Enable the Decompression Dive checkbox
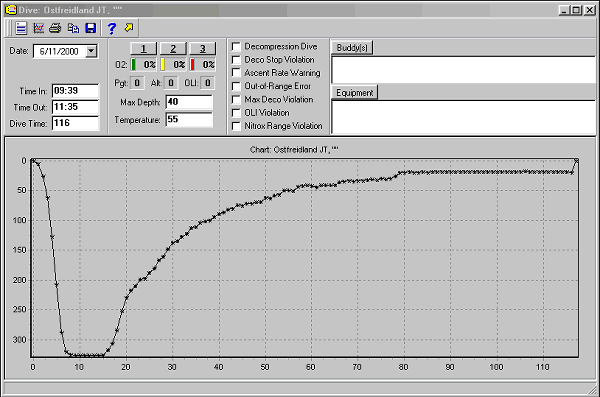Image resolution: width=600 pixels, height=397 pixels. click(x=236, y=47)
